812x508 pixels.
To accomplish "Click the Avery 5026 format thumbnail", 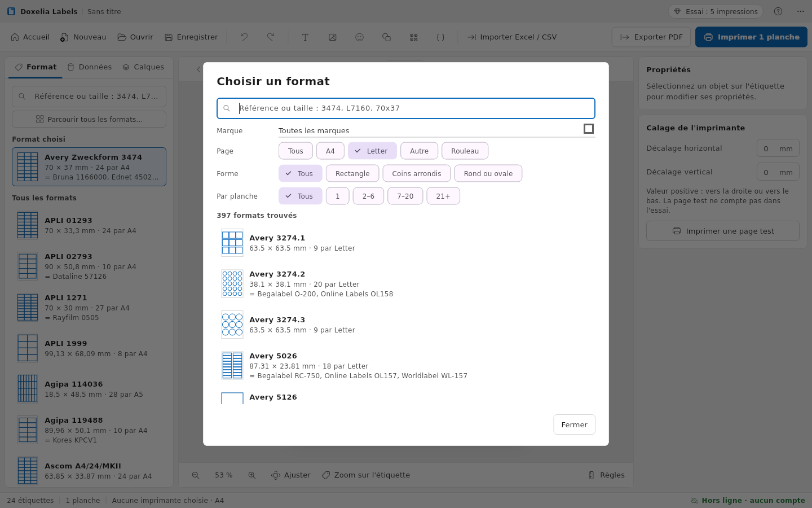I will click(232, 365).
